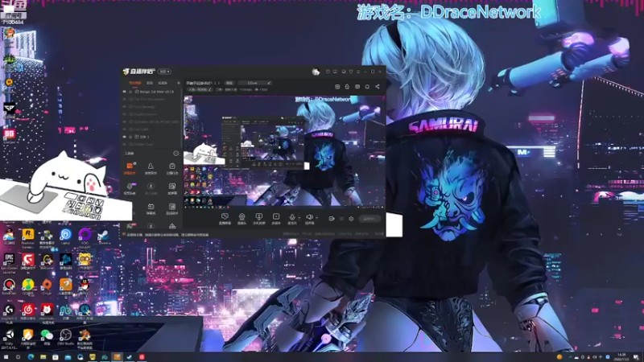Open Epic Games Launcher desktop shortcut
This screenshot has height=362, width=644.
point(9,263)
